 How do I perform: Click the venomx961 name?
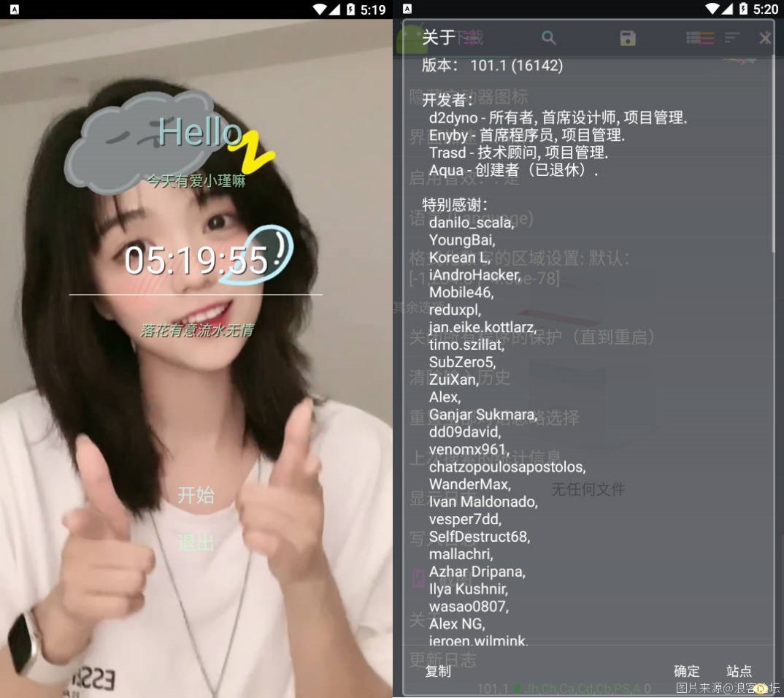469,450
